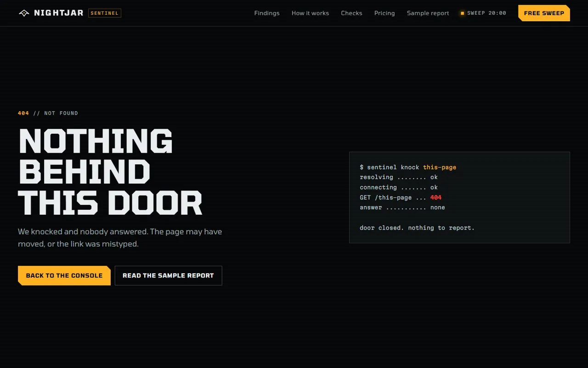The width and height of the screenshot is (588, 368).
Task: Go to the Checks page
Action: [x=351, y=13]
